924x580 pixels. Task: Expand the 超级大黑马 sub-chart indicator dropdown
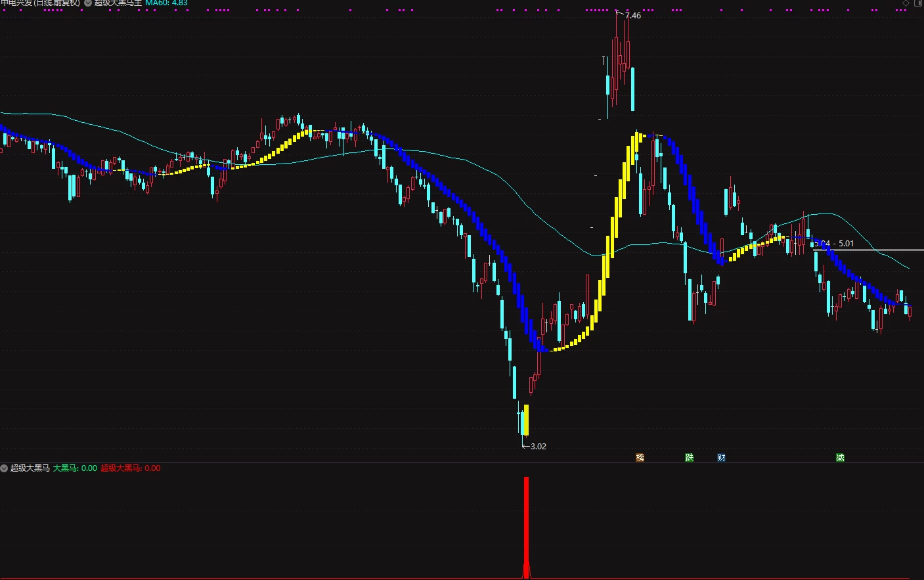coord(5,468)
